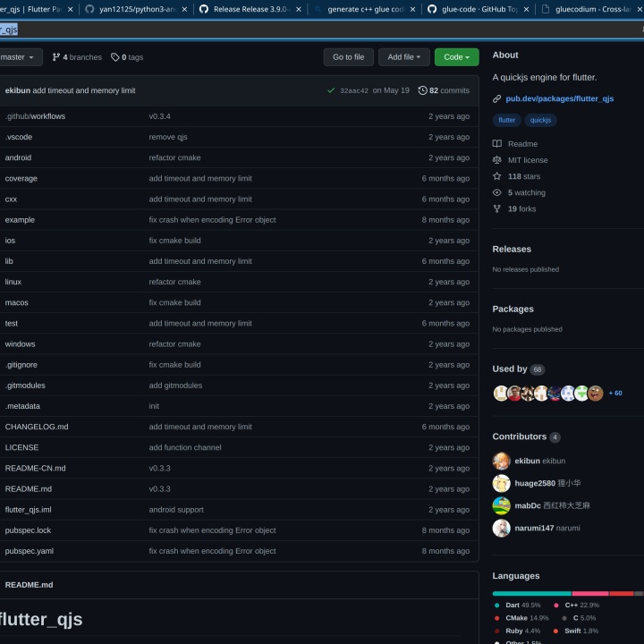Image resolution: width=644 pixels, height=644 pixels.
Task: Click the last Used by avatar before +60
Action: click(595, 393)
